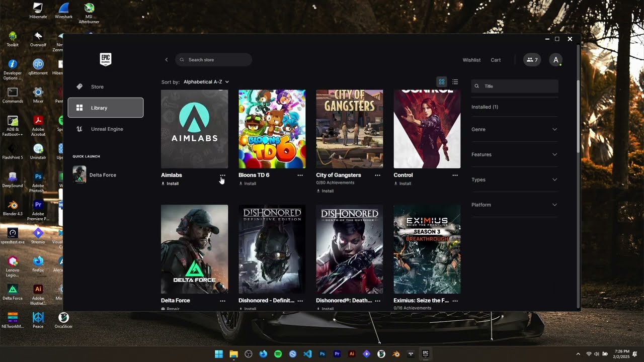Open Visual Studio Code from taskbar
Viewport: 644px width, 362px height.
307,354
